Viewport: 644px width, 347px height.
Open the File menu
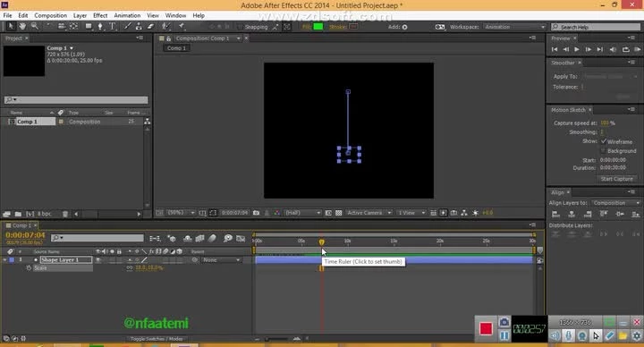point(7,15)
